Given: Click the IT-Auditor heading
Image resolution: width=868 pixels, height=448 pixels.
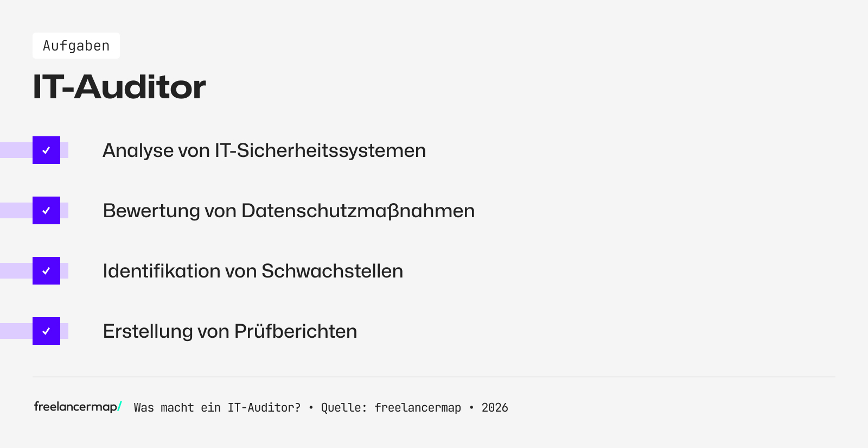Looking at the screenshot, I should [x=119, y=87].
